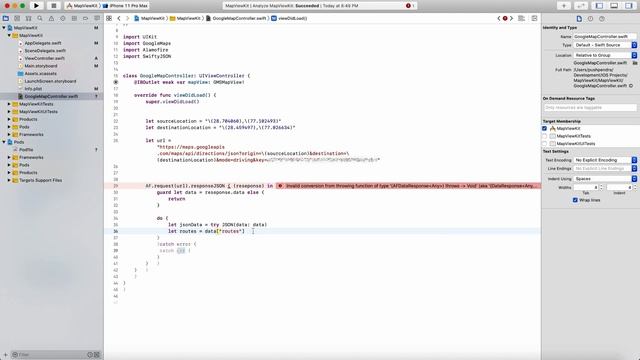Viewport: 640px width, 360px height.
Task: Toggle the debug area visibility
Action: [614, 6]
